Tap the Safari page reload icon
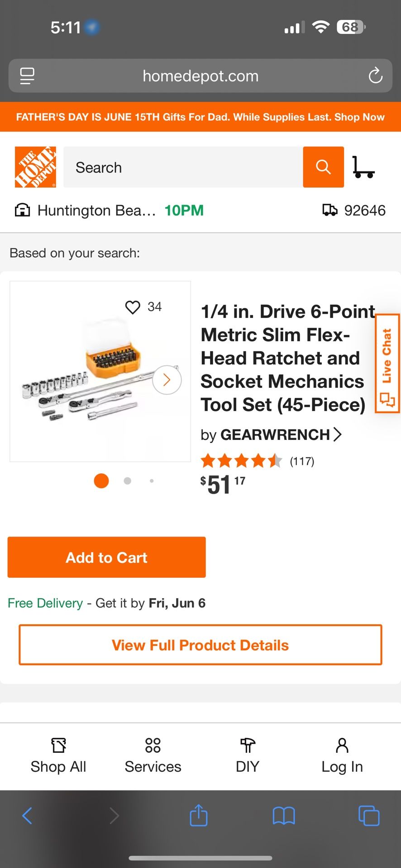 (375, 76)
